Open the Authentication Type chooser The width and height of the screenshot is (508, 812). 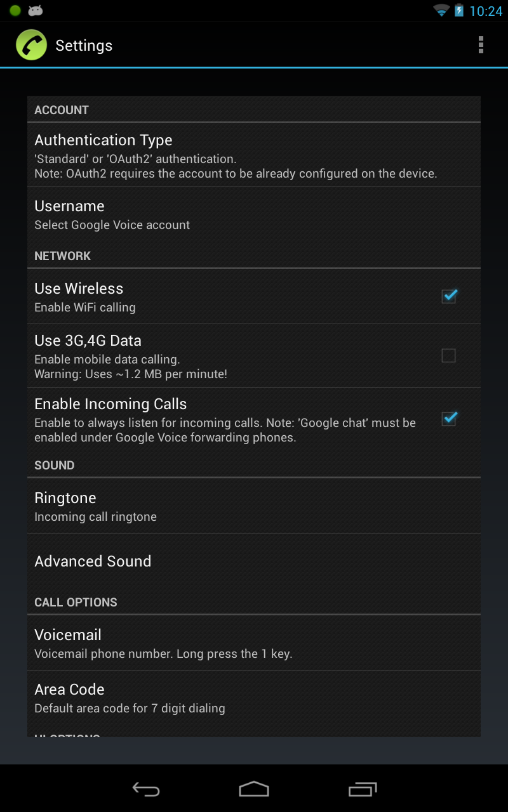(x=254, y=154)
